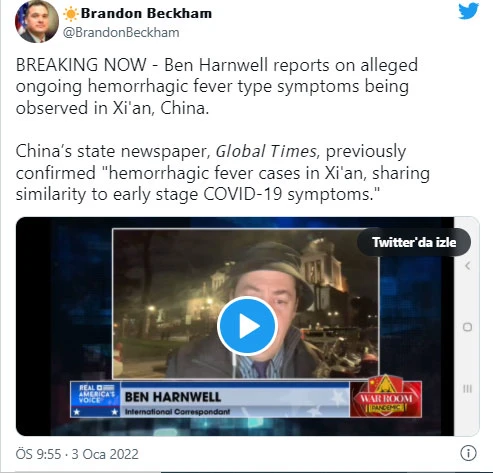Click the sun emoji beside the name
The image size is (493, 473).
coord(70,14)
